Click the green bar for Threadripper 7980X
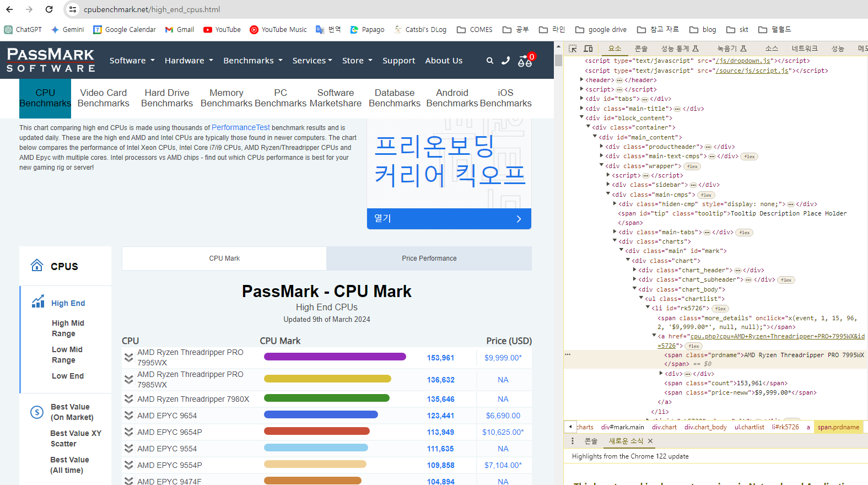This screenshot has width=868, height=485. pyautogui.click(x=327, y=398)
